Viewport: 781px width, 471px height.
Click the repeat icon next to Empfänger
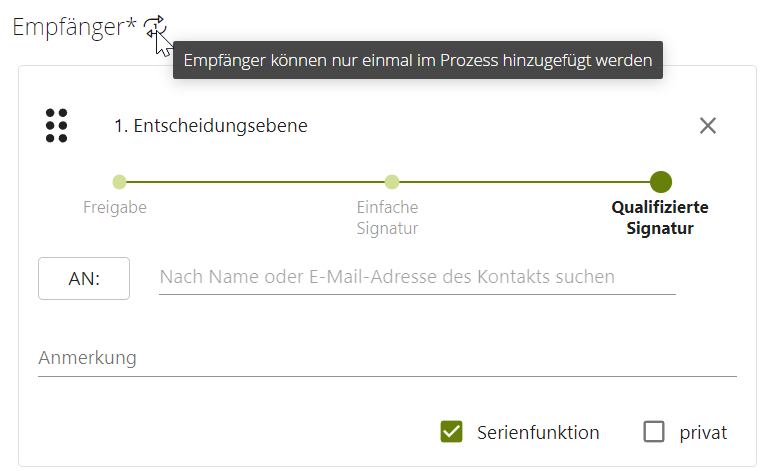[153, 28]
